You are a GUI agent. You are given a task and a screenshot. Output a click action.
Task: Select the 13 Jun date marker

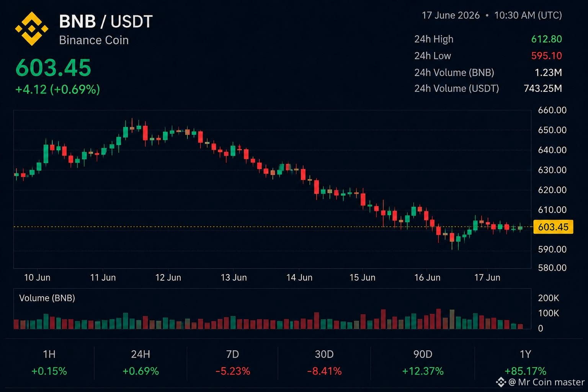(234, 278)
